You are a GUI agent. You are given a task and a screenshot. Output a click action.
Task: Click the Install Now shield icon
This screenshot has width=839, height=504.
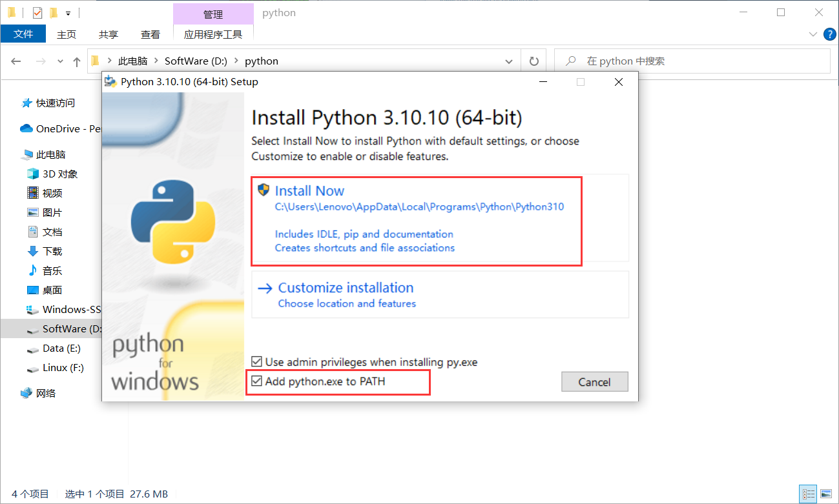264,190
